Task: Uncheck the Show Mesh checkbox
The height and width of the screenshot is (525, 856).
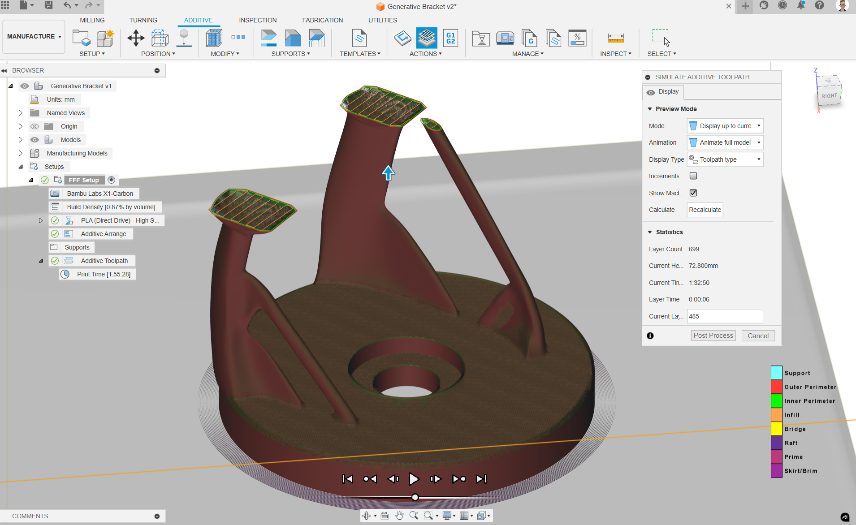Action: point(693,192)
